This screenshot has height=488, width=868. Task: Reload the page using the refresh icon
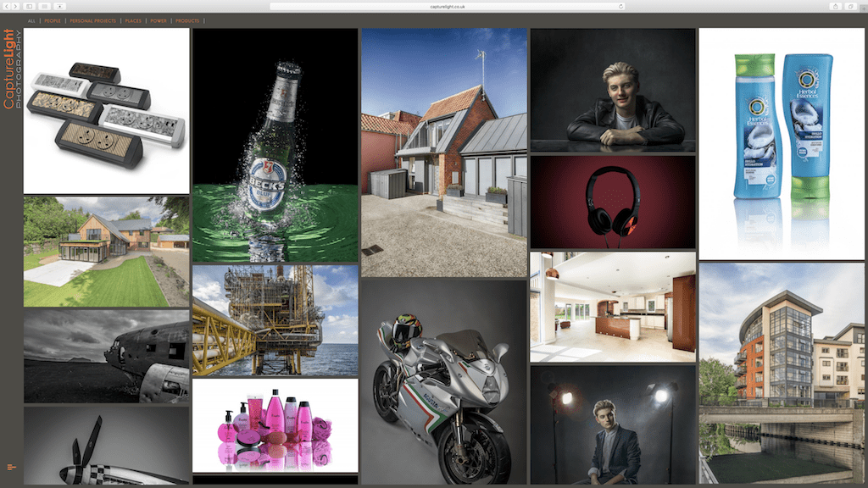click(x=620, y=7)
